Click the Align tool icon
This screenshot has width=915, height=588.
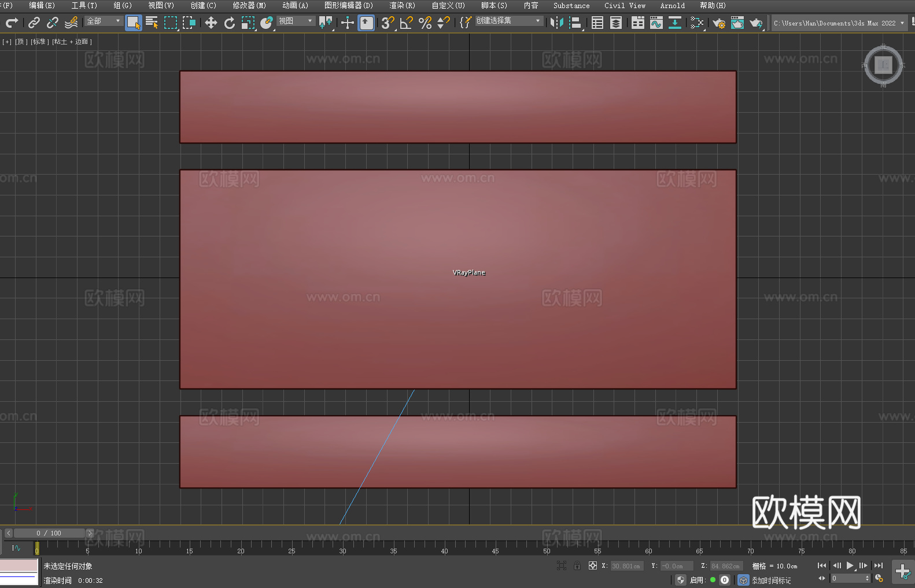pos(575,23)
